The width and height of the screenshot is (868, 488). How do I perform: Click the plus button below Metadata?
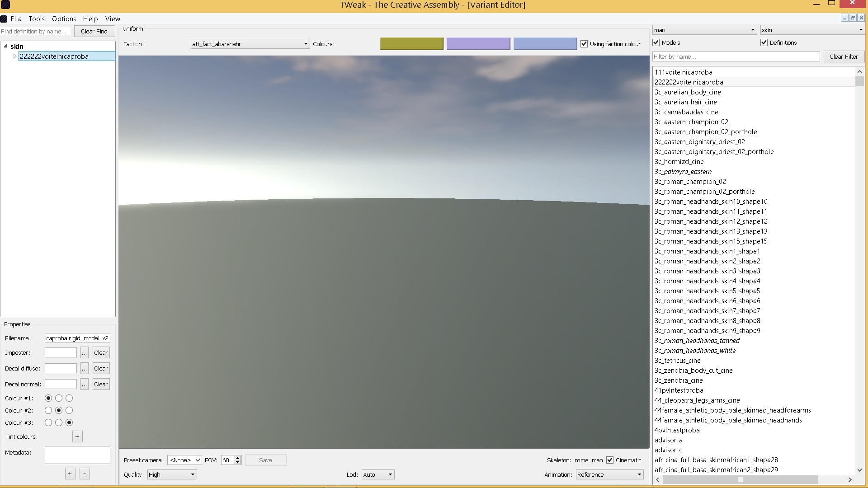point(70,474)
